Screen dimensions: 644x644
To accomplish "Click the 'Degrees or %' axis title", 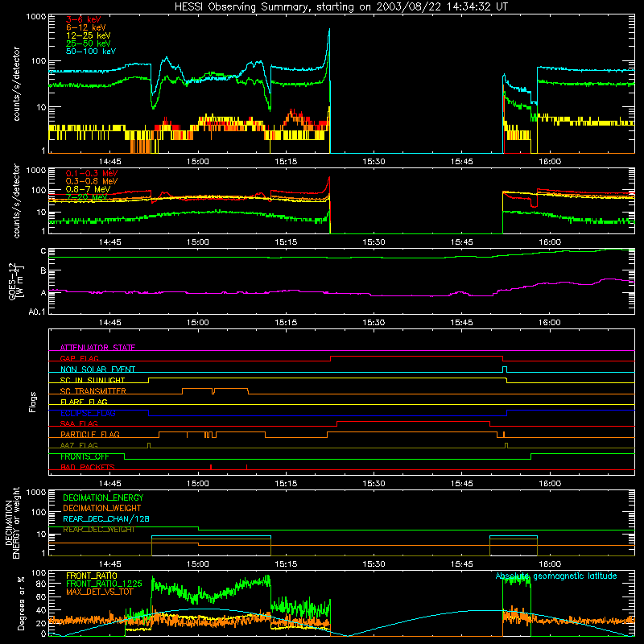I will tap(21, 602).
